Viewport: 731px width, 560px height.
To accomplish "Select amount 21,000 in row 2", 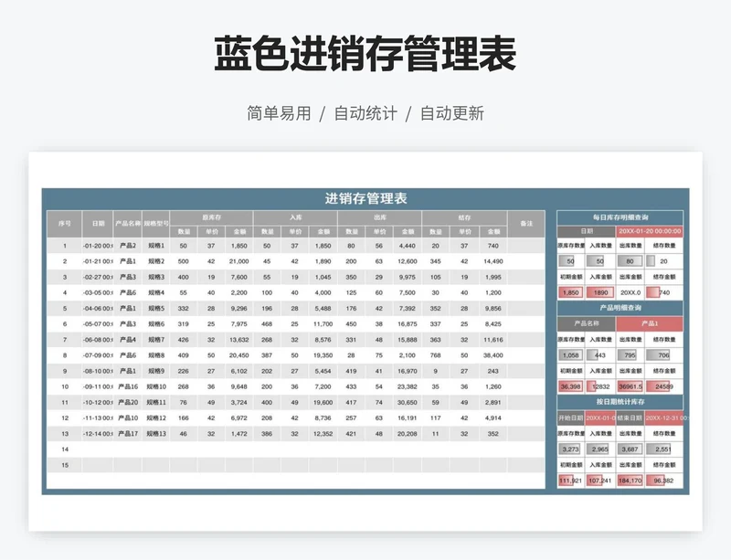I will tap(239, 261).
